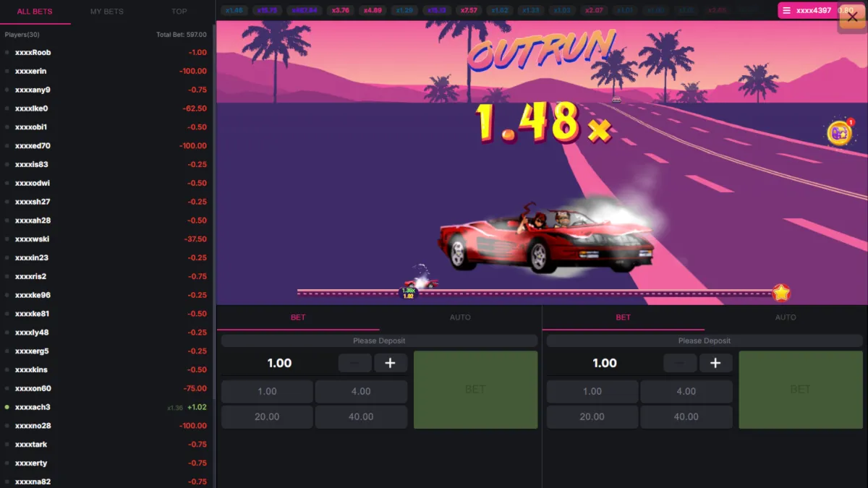The height and width of the screenshot is (488, 868).
Task: Choose the 1.00 preset in right panel
Action: coord(592,391)
